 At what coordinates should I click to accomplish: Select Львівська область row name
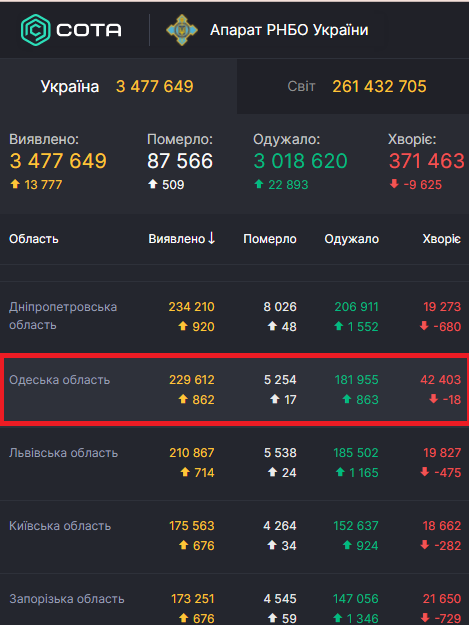coord(63,453)
